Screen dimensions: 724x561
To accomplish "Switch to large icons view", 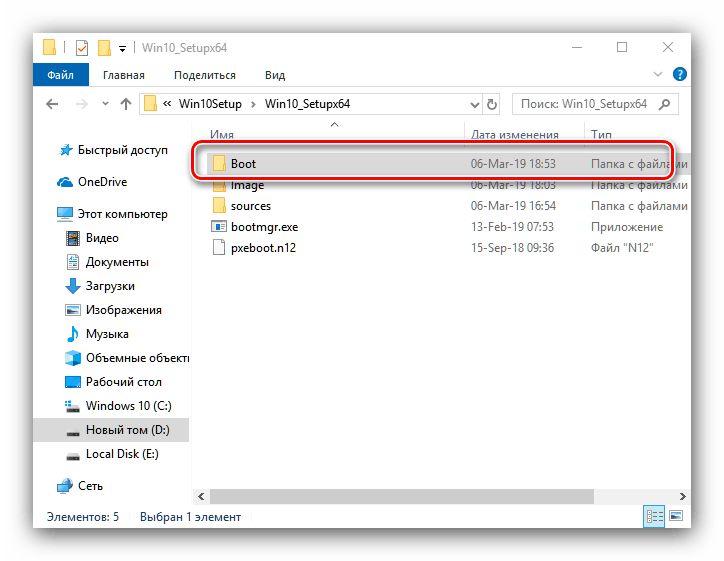I will [x=676, y=515].
